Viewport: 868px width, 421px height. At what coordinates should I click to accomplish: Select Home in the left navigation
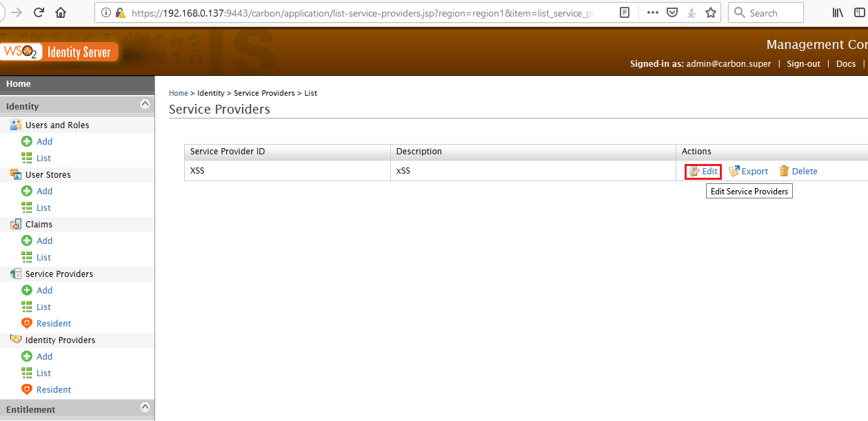[18, 83]
